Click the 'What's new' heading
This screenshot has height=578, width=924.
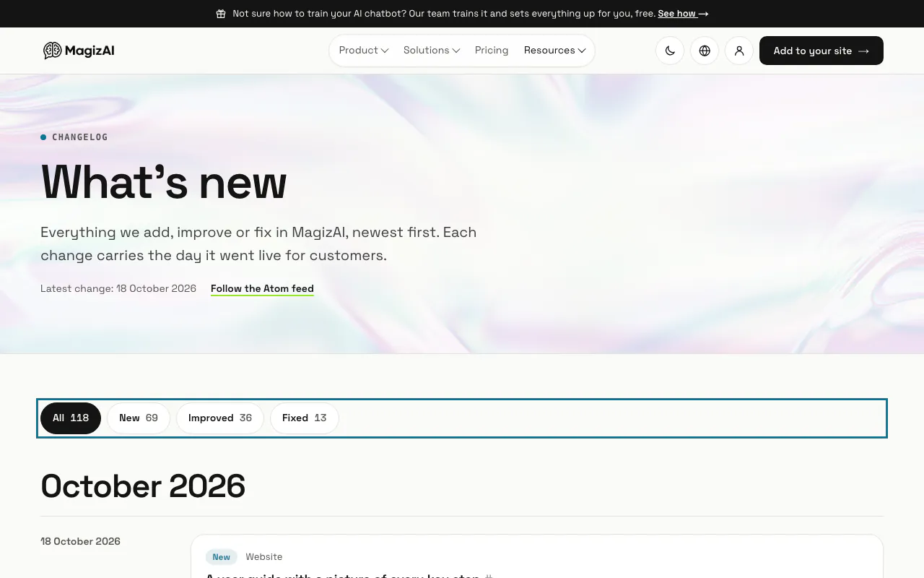(x=164, y=182)
